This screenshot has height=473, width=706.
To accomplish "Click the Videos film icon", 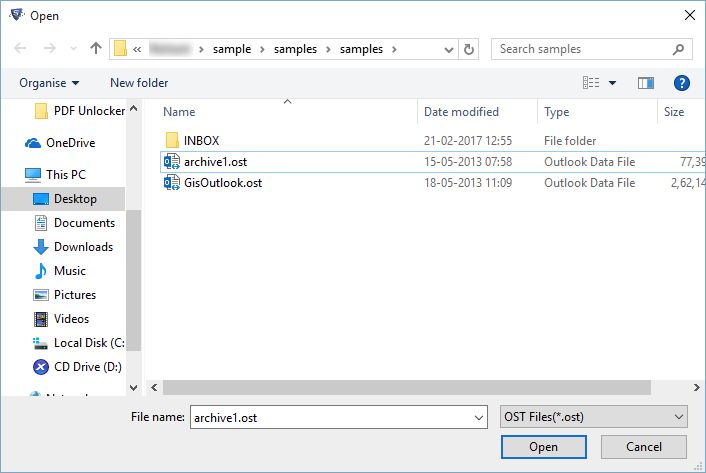I will (41, 319).
